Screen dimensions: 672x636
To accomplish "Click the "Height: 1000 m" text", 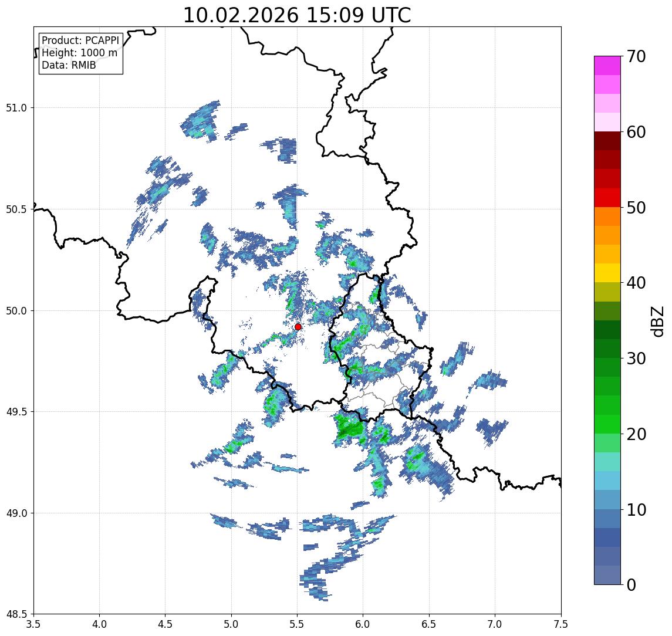I will 79,53.
